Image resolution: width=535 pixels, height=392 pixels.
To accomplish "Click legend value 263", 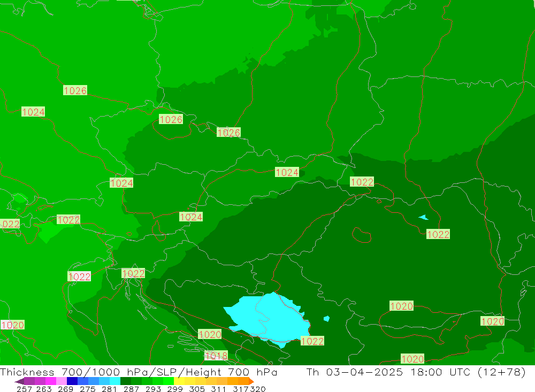I will (x=44, y=389).
